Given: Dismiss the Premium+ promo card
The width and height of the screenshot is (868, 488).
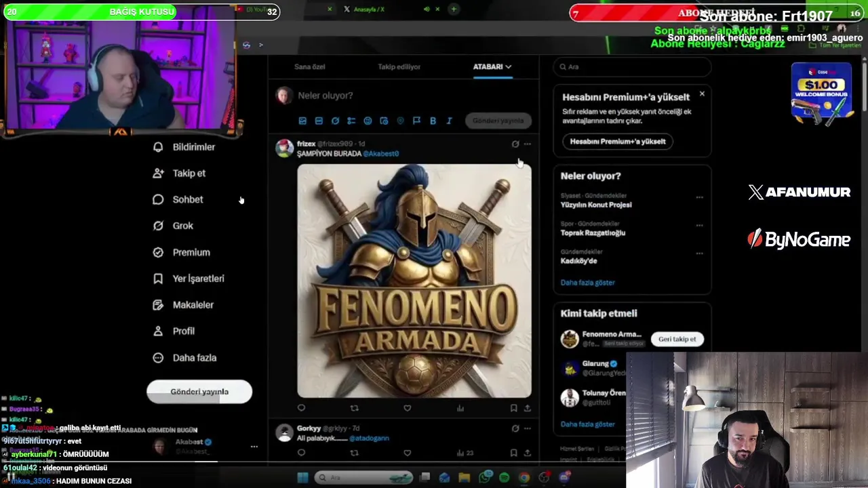Looking at the screenshot, I should click(x=702, y=94).
